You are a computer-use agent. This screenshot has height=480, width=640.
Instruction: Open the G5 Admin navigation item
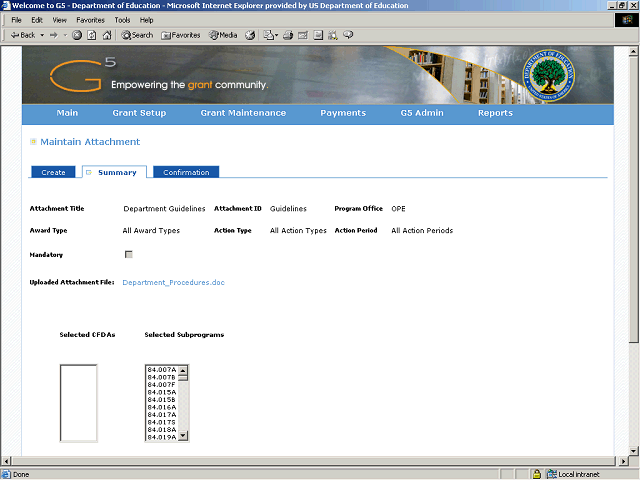422,113
